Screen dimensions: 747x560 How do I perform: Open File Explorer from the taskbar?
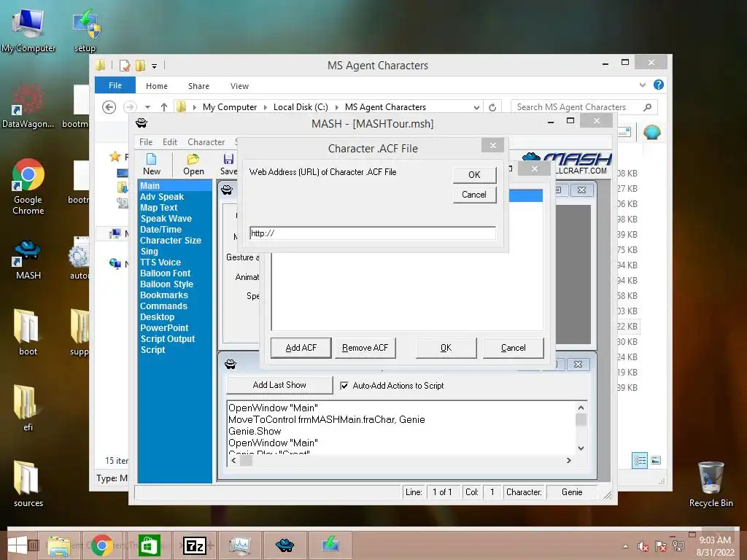coord(58,545)
